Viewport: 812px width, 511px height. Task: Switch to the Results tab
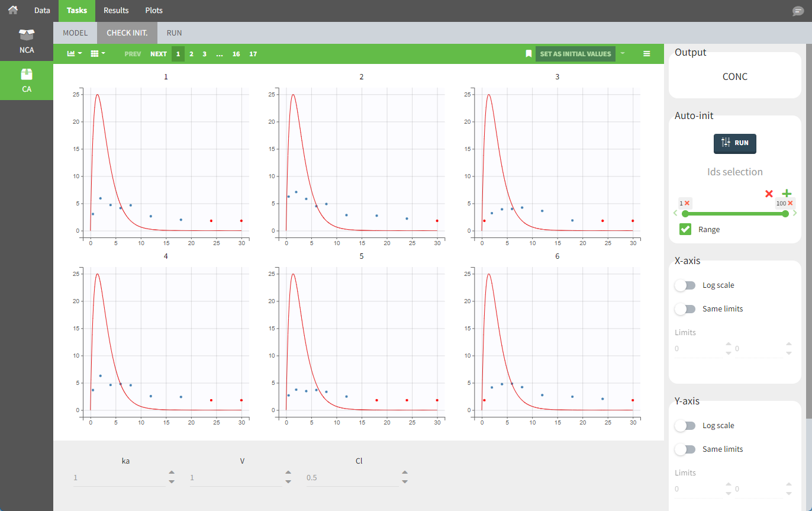point(116,10)
